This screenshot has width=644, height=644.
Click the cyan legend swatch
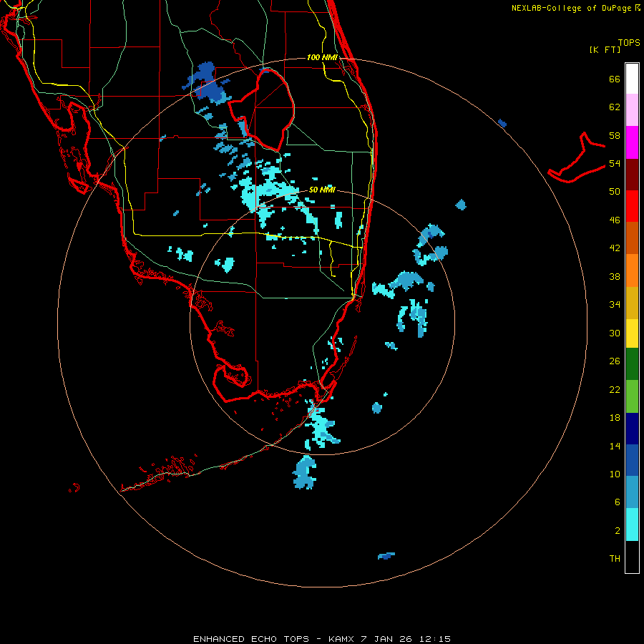coord(632,525)
